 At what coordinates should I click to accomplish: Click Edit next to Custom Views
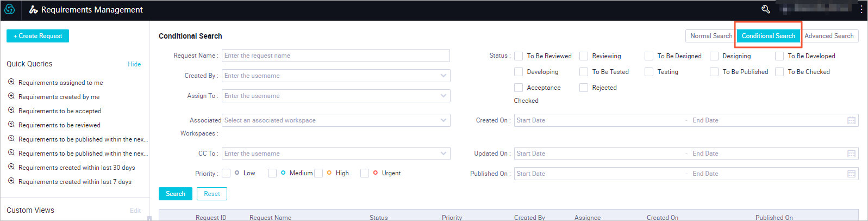pos(135,211)
